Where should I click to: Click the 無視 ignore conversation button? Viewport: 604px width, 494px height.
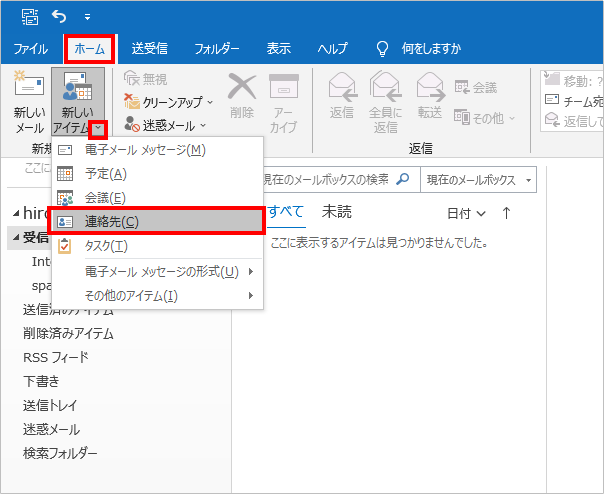pyautogui.click(x=146, y=79)
